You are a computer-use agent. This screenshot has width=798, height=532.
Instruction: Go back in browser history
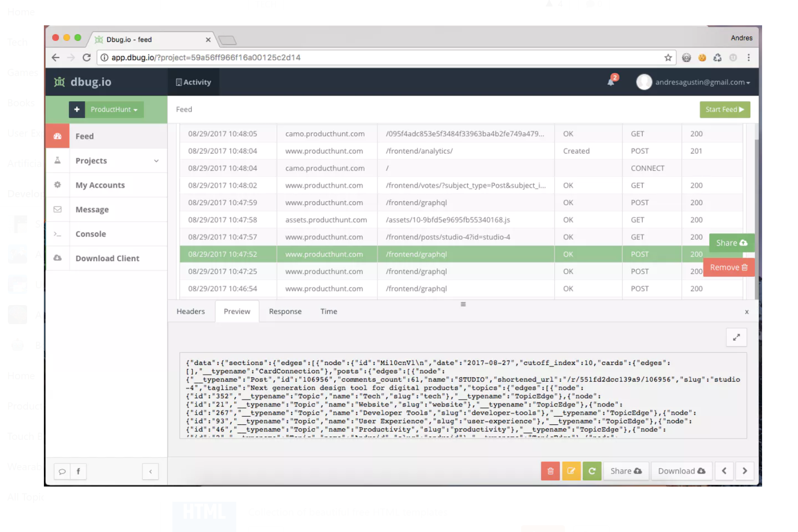(55, 58)
